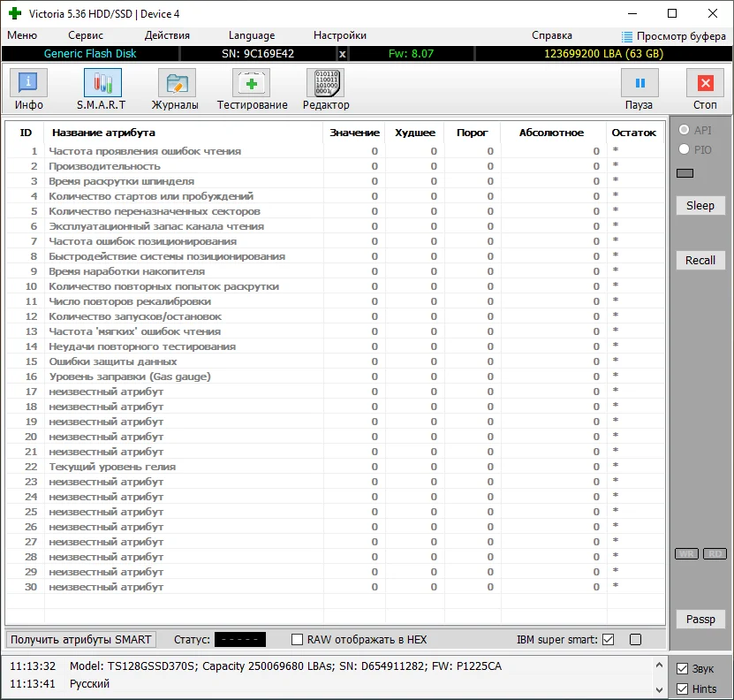
Task: Open the Тестирование first-aid kit icon
Action: (x=252, y=83)
